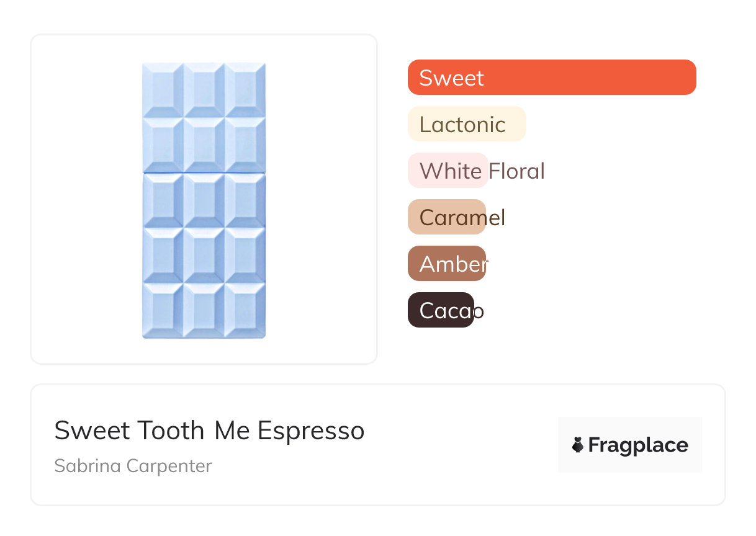The width and height of the screenshot is (756, 536).
Task: Click the Sabrina Carpenter brand name
Action: pos(133,466)
